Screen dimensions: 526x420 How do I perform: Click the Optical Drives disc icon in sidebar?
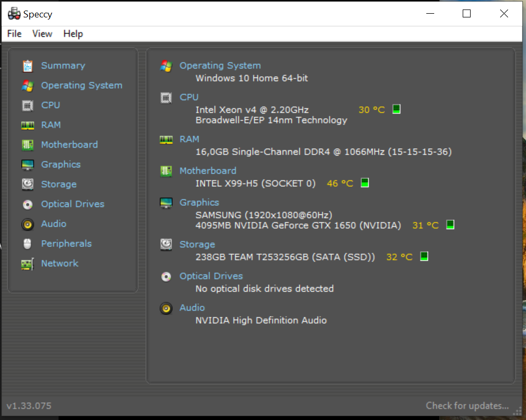point(27,204)
